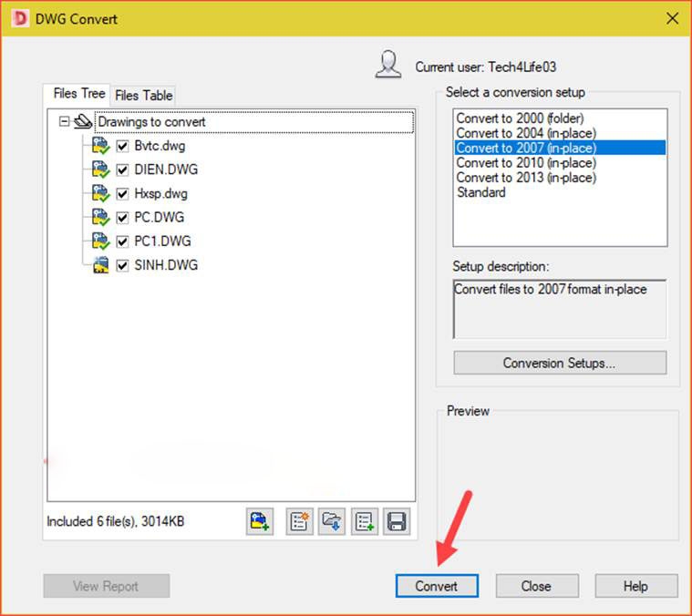Select the PC1.DWG file name
The height and width of the screenshot is (616, 692).
tap(162, 241)
